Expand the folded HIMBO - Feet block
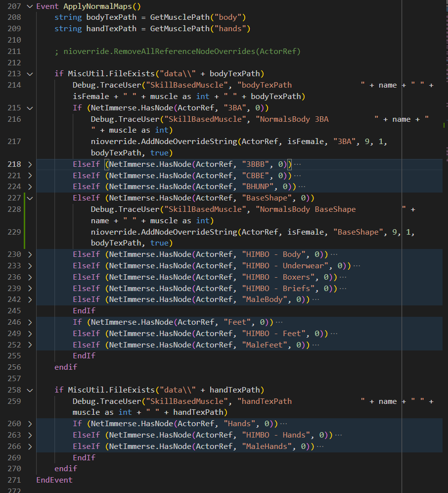 click(x=30, y=334)
